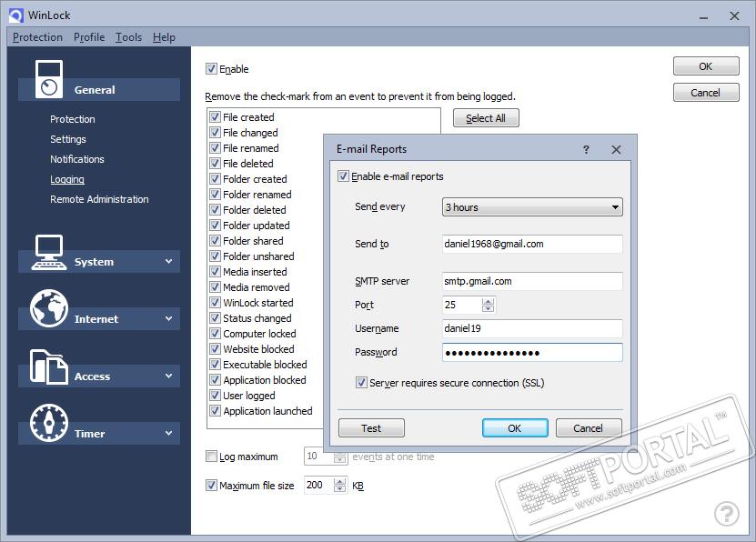Click the Port number field
Screen dimensions: 756x542
click(462, 305)
